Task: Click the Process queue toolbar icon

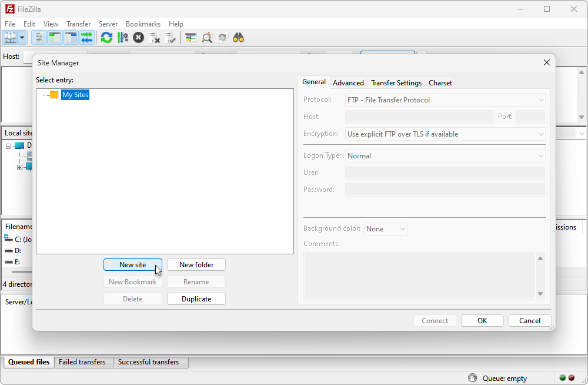Action: (123, 38)
